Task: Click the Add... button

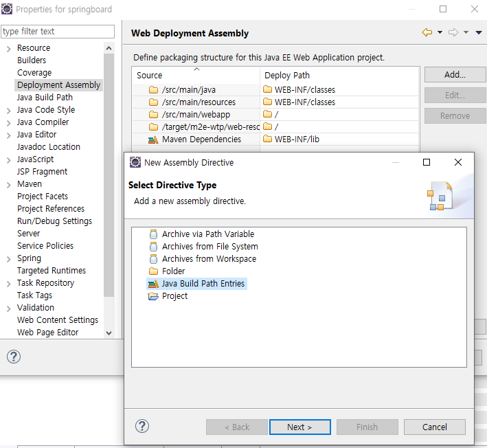Action: coord(455,75)
